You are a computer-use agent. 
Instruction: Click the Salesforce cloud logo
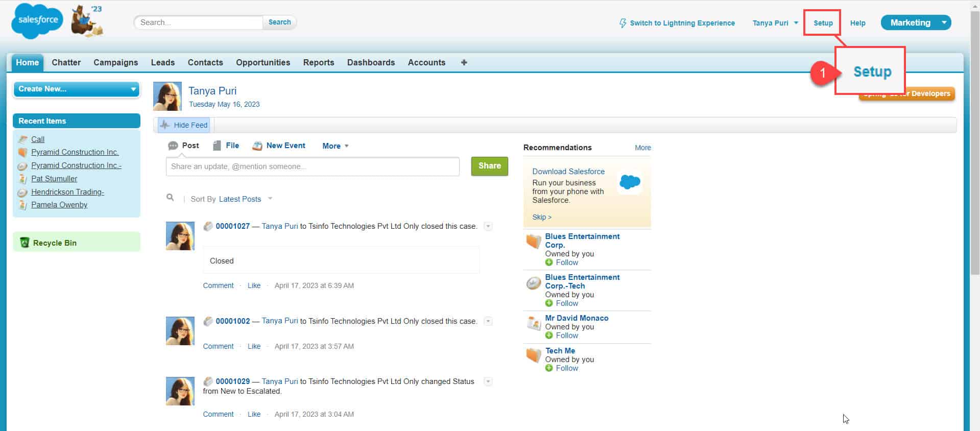tap(37, 20)
